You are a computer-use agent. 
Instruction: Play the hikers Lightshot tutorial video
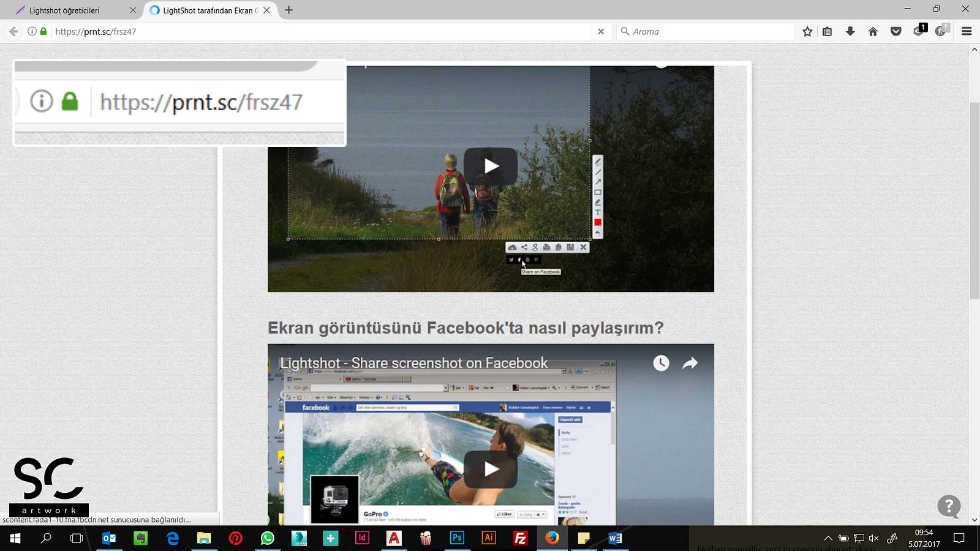coord(491,166)
